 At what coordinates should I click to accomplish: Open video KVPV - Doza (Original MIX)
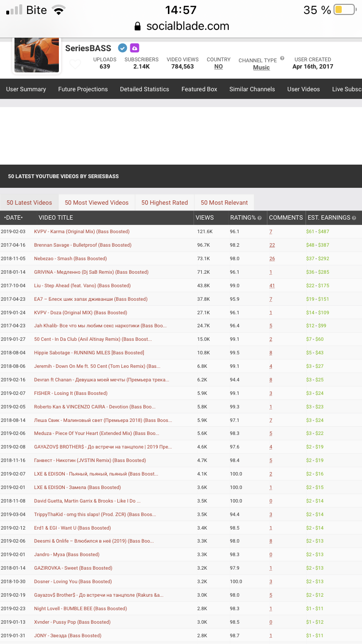coord(81,313)
